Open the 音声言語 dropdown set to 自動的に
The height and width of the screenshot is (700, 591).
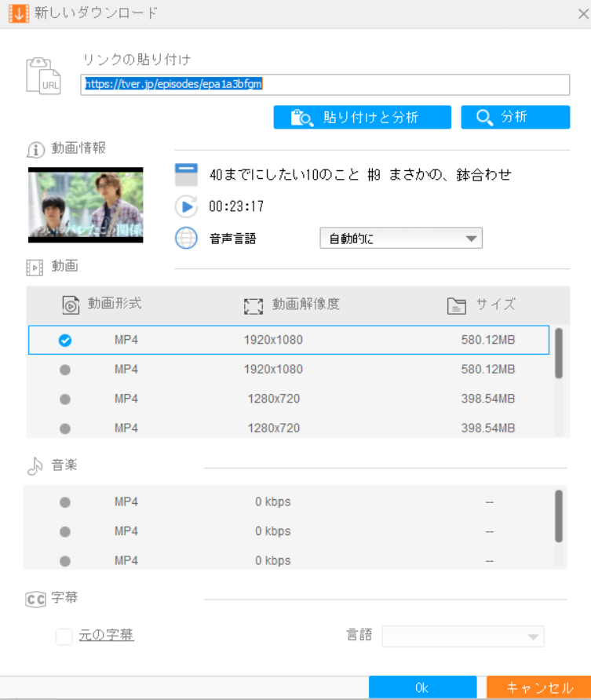click(400, 239)
